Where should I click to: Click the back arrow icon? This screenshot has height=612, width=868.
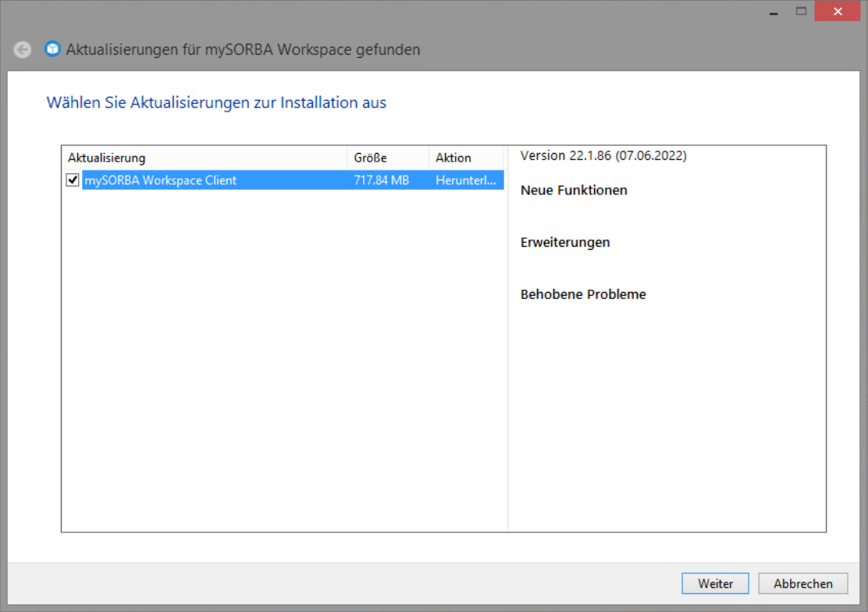22,50
